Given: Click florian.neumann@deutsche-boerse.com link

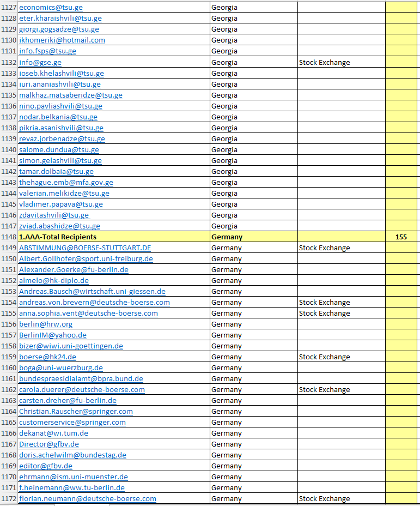Looking at the screenshot, I should click(88, 498).
